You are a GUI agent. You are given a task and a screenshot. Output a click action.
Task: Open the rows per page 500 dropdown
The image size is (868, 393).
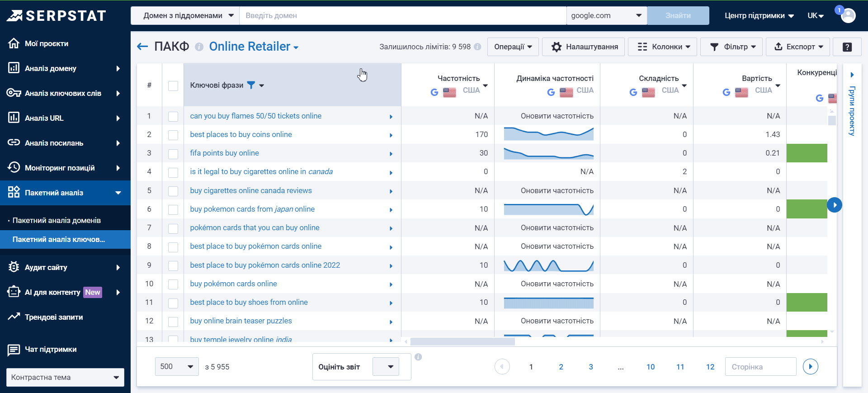(x=176, y=367)
